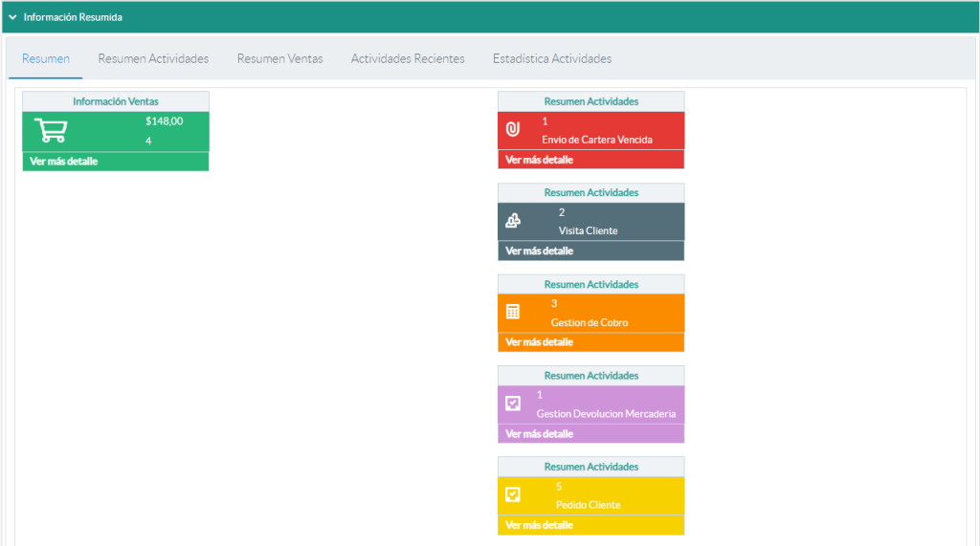Screen dimensions: 980x546
Task: Click the Visita Cliente people icon
Action: pos(513,221)
